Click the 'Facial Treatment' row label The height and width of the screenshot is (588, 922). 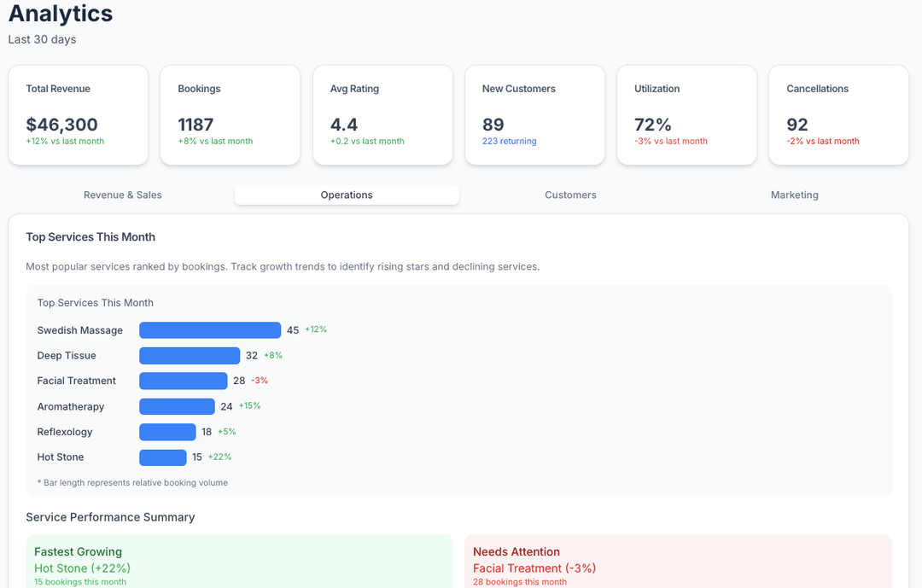click(x=77, y=381)
